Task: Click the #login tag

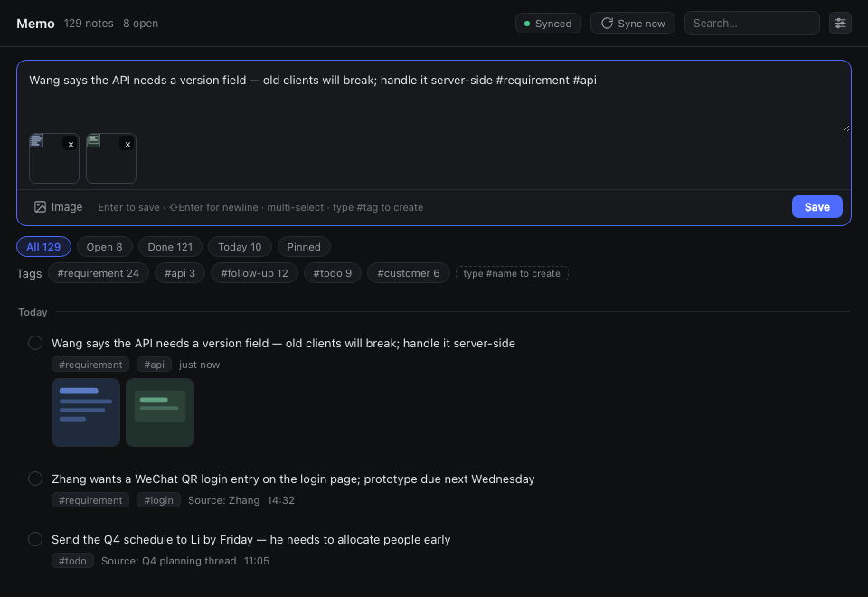Action: (158, 500)
